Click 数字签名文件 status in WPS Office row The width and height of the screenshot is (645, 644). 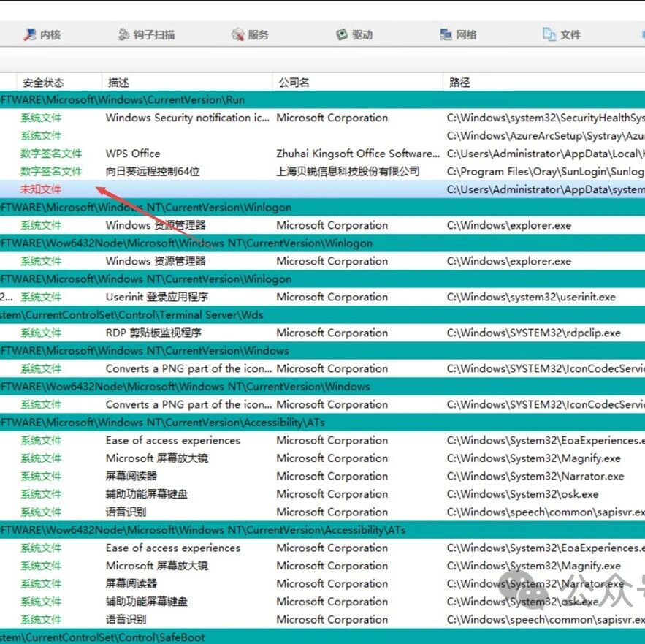pyautogui.click(x=51, y=154)
